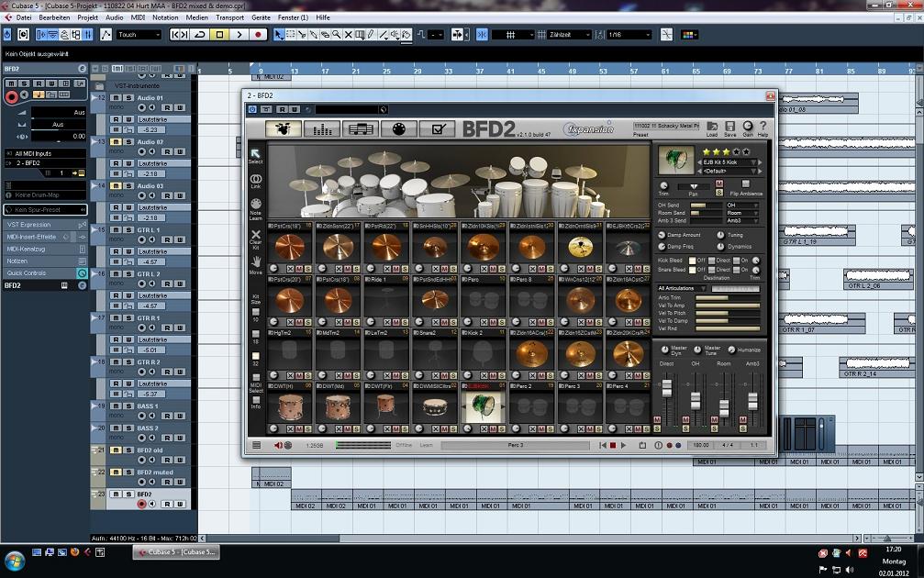
Task: Open the All Articulations dropdown
Action: pyautogui.click(x=682, y=288)
